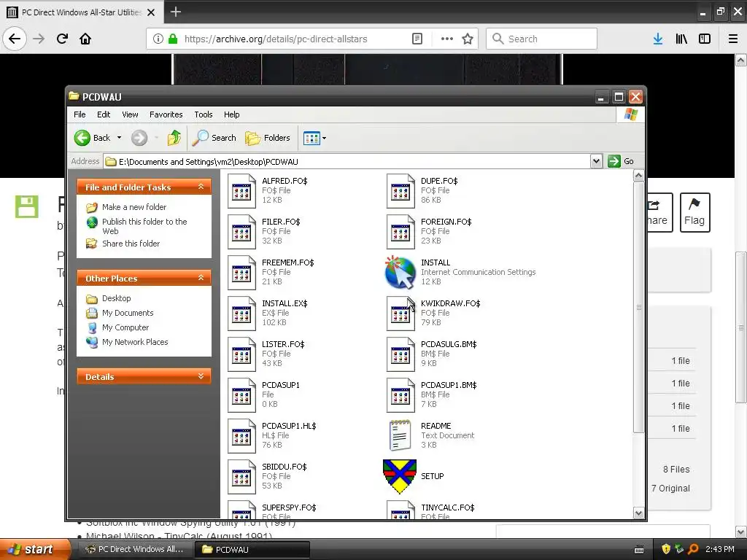Image resolution: width=747 pixels, height=560 pixels.
Task: Click Publish this folder to the Web
Action: [x=144, y=226]
